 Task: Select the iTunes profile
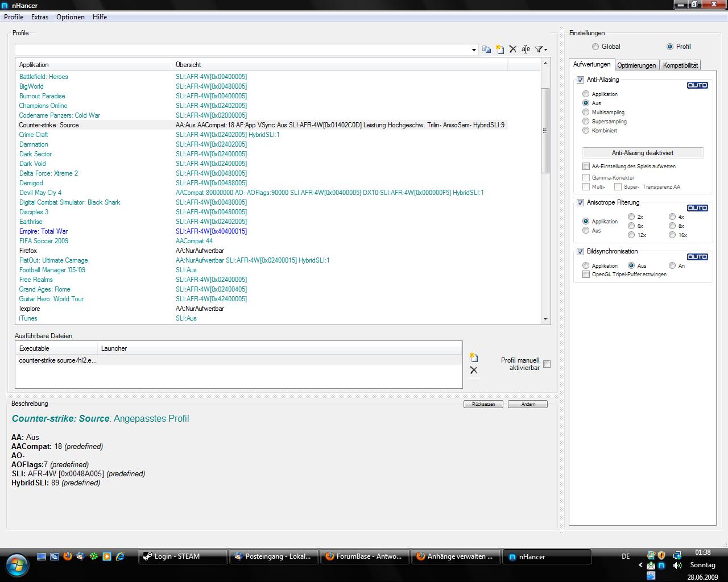28,318
